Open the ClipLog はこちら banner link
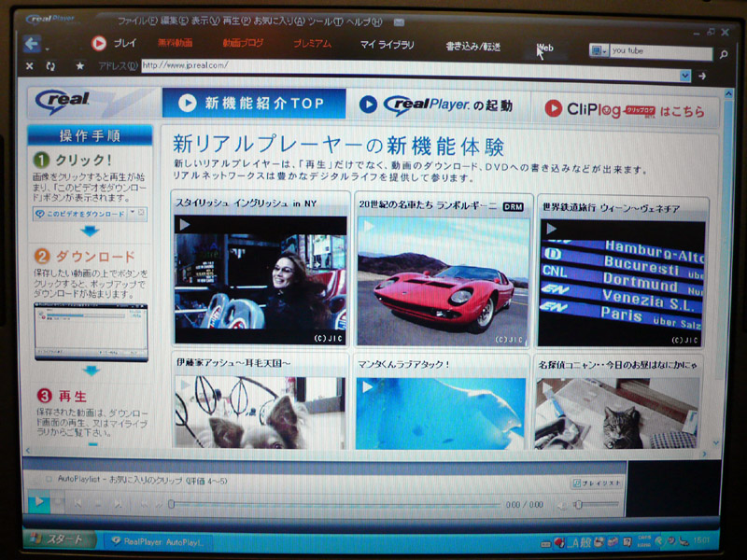This screenshot has width=747, height=560. click(x=624, y=109)
